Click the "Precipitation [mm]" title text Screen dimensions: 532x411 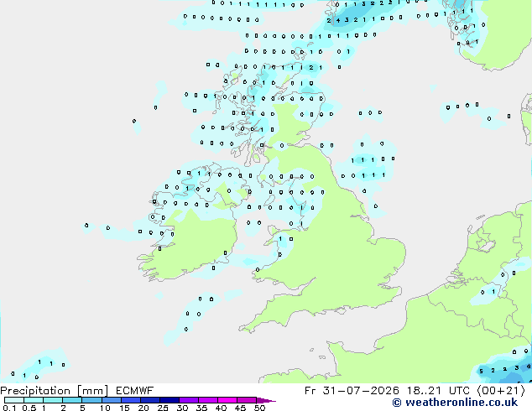[55, 391]
